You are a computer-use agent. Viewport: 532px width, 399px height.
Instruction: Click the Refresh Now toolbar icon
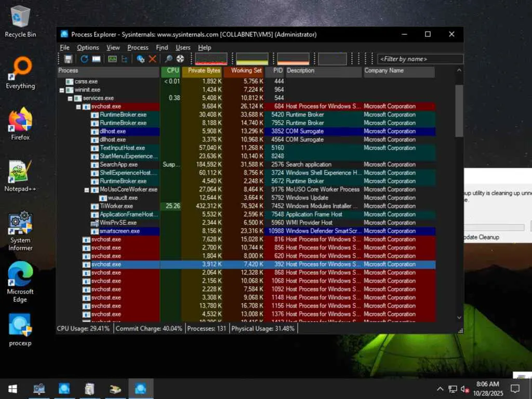tap(84, 59)
